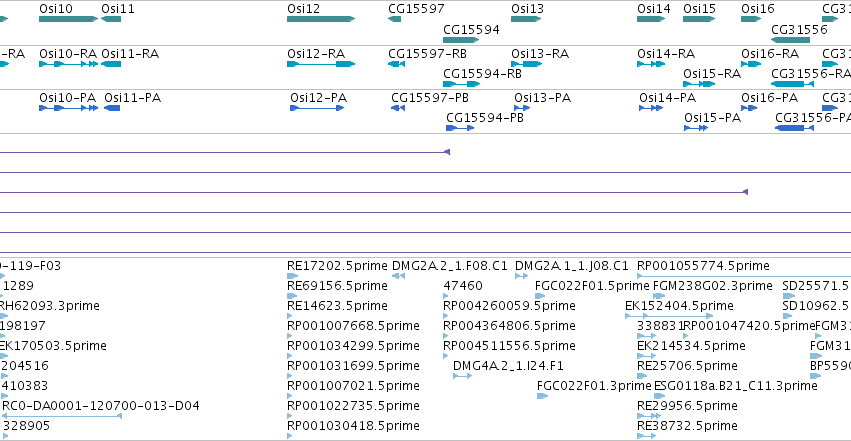The image size is (851, 441).
Task: Click the Osi14 gene label
Action: (x=654, y=9)
